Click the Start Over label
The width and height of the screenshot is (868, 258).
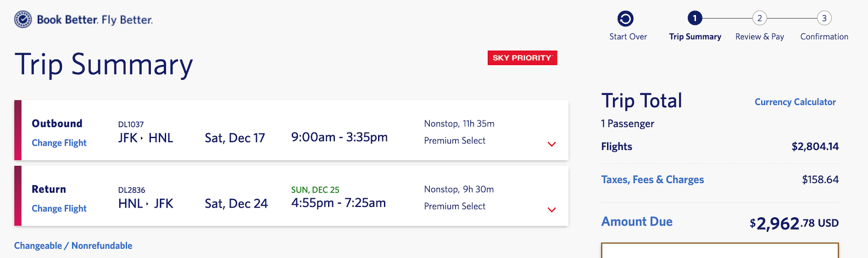[x=628, y=36]
